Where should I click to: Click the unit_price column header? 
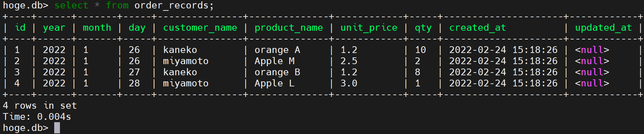pyautogui.click(x=369, y=28)
